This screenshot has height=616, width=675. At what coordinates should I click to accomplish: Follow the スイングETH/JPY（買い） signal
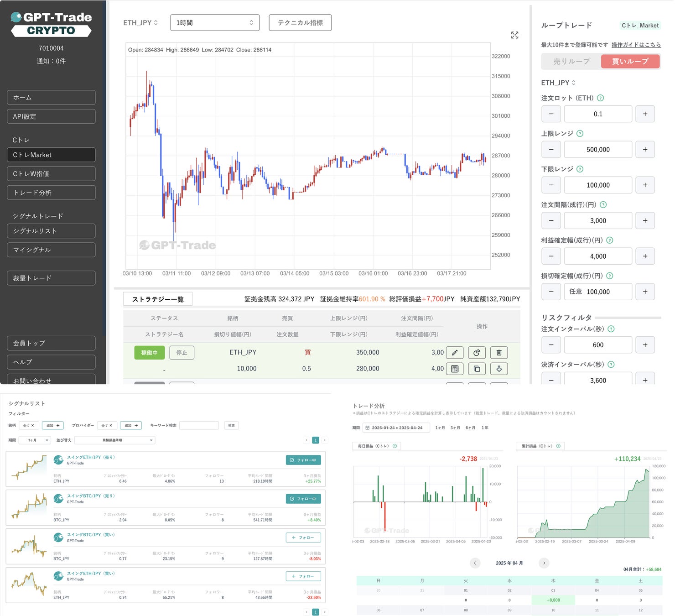(x=303, y=576)
